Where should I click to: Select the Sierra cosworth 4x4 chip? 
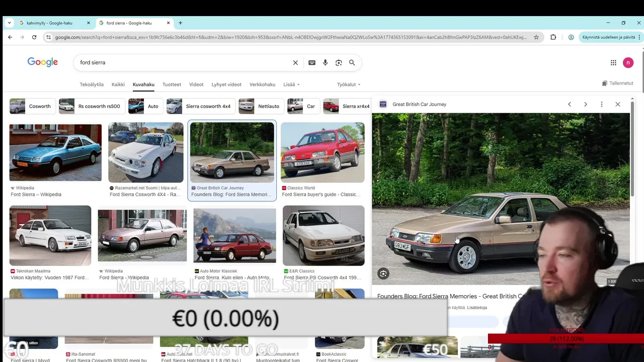[x=200, y=106]
